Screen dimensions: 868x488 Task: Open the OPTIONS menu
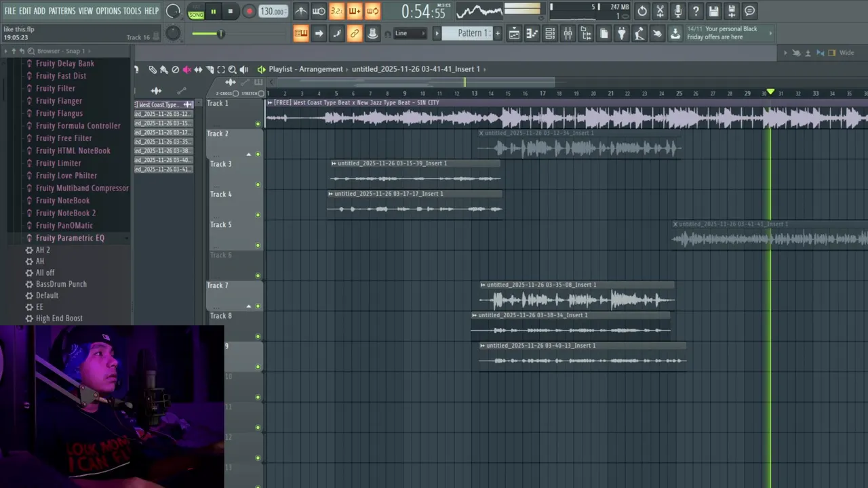point(108,11)
